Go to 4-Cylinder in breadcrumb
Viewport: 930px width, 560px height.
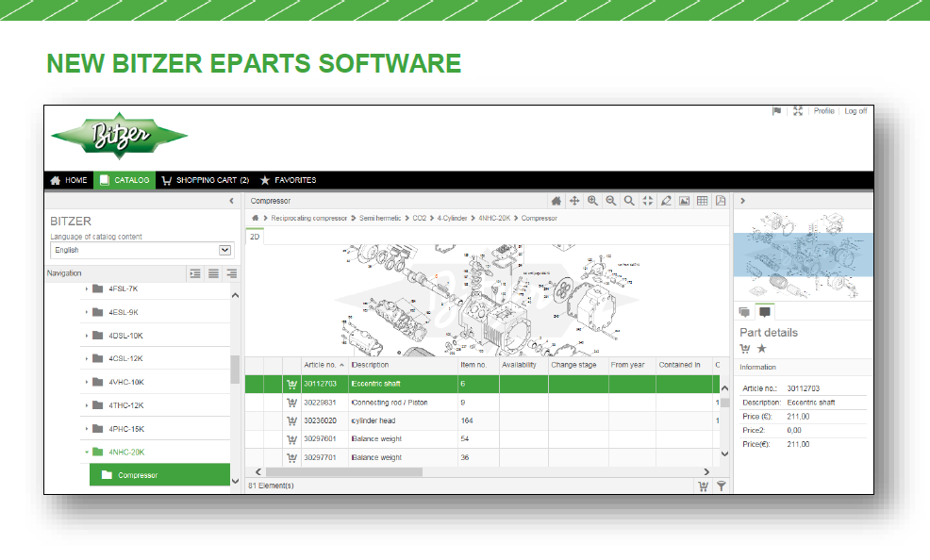(452, 218)
